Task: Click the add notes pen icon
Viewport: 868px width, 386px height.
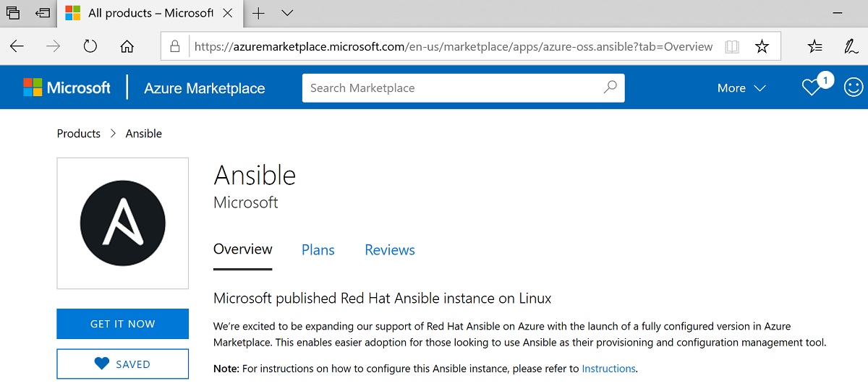Action: click(851, 47)
